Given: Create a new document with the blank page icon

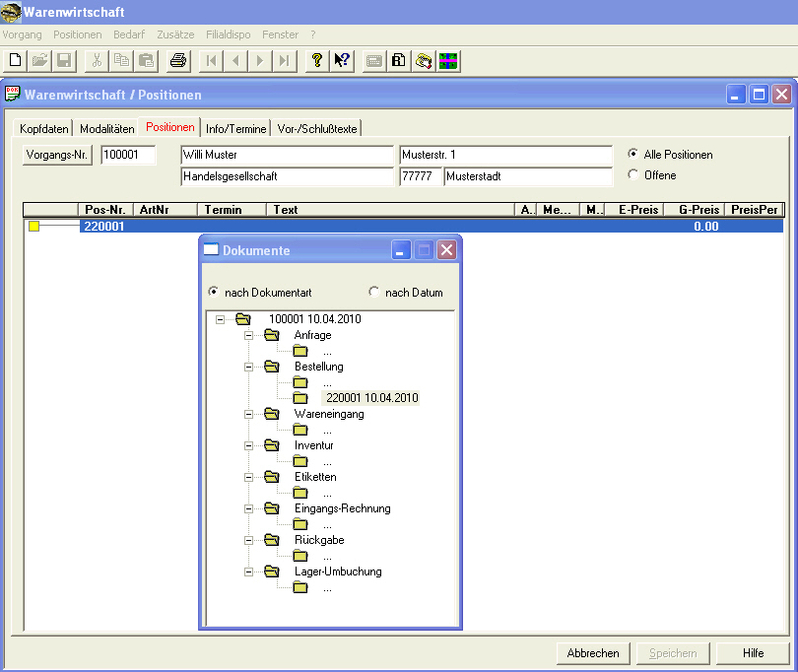Looking at the screenshot, I should point(15,60).
